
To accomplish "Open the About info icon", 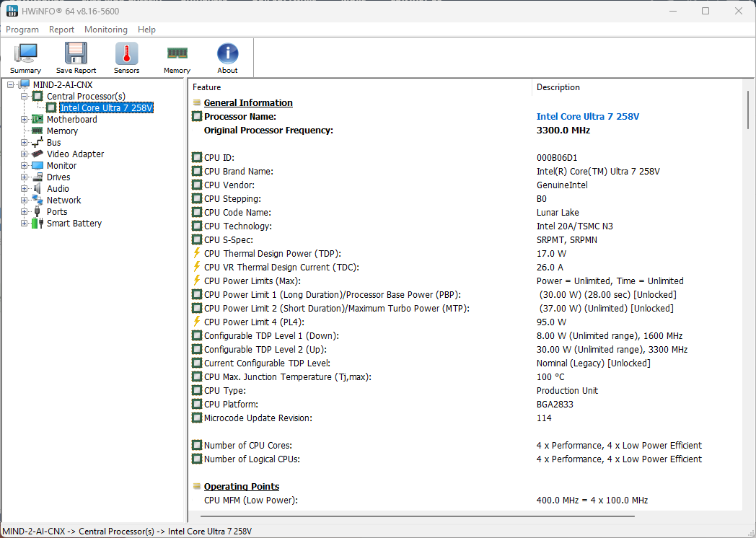I will pos(227,53).
